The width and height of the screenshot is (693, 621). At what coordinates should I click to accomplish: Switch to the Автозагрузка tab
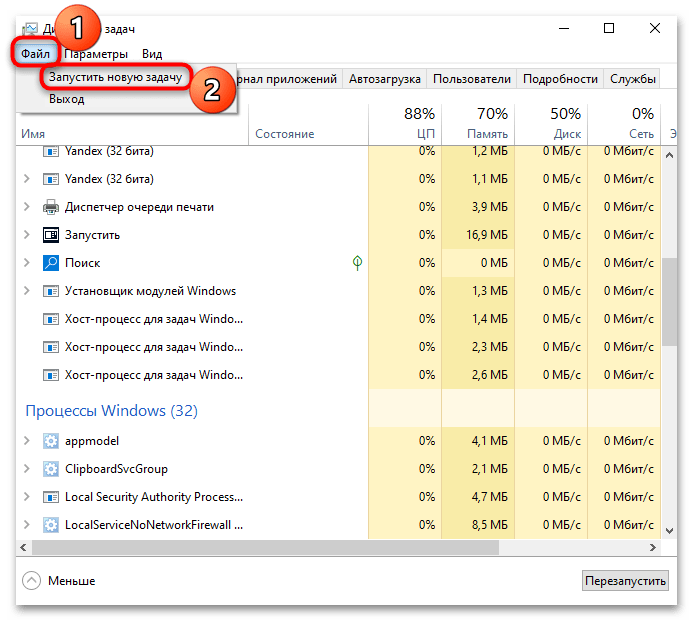(x=385, y=79)
